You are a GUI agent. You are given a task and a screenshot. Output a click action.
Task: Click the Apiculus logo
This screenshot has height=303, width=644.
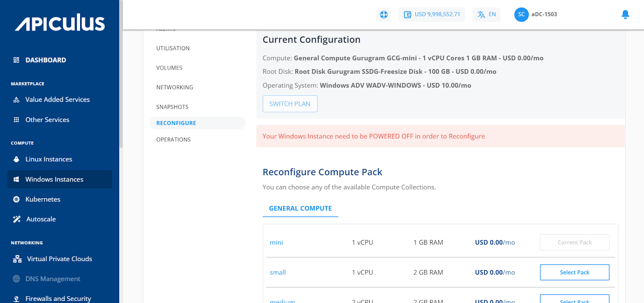coord(60,23)
